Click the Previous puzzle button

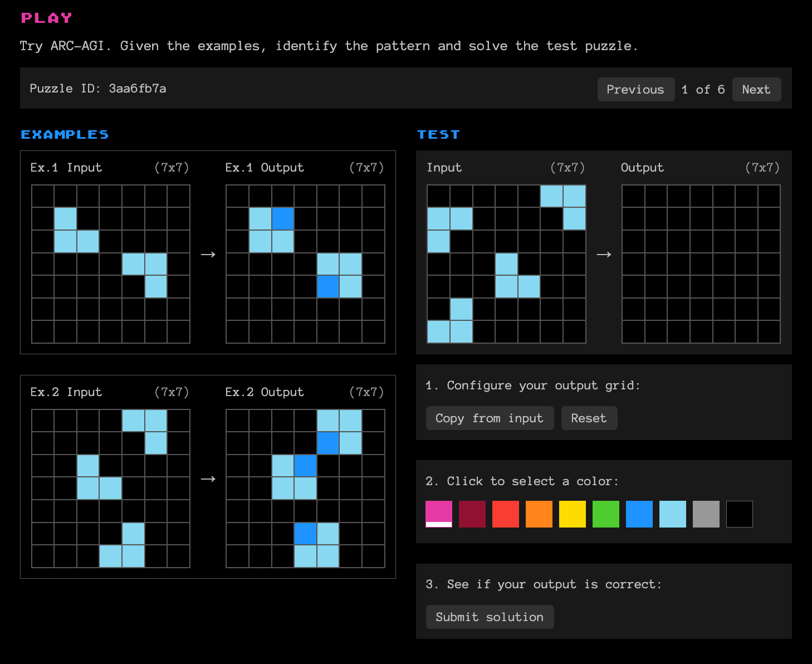635,89
